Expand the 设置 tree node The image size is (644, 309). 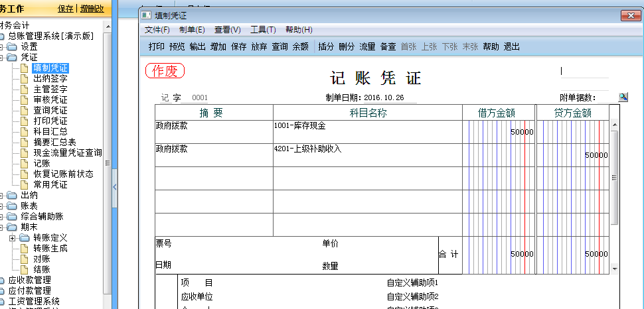[3, 47]
